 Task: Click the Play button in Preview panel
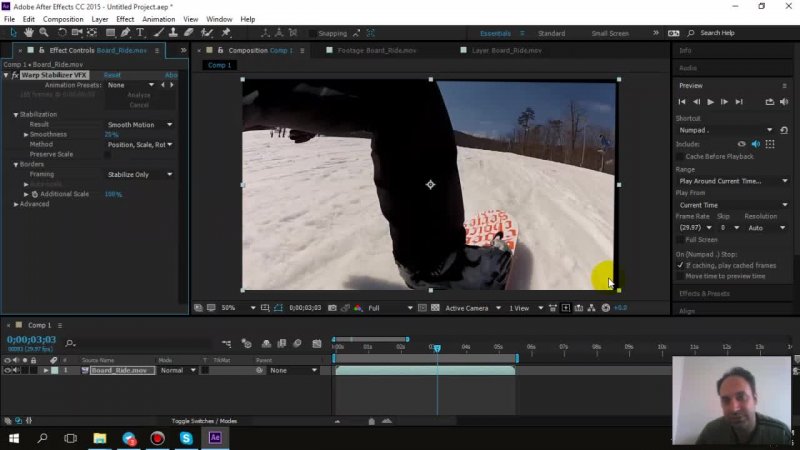pyautogui.click(x=710, y=102)
